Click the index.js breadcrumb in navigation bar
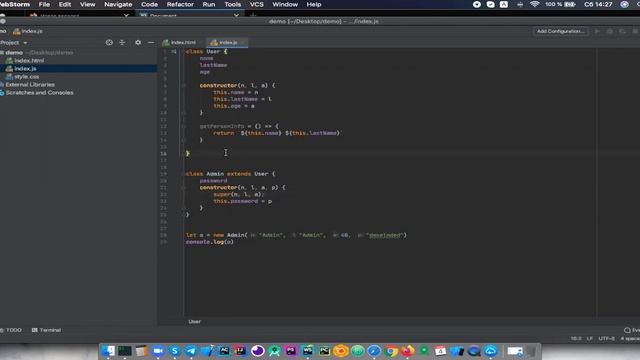The image size is (640, 360). [x=28, y=31]
